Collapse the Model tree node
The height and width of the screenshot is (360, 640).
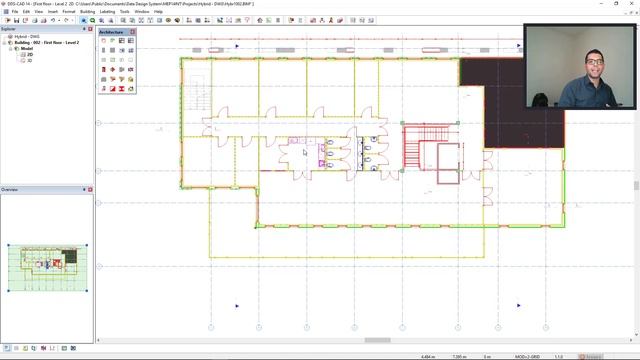pyautogui.click(x=11, y=49)
